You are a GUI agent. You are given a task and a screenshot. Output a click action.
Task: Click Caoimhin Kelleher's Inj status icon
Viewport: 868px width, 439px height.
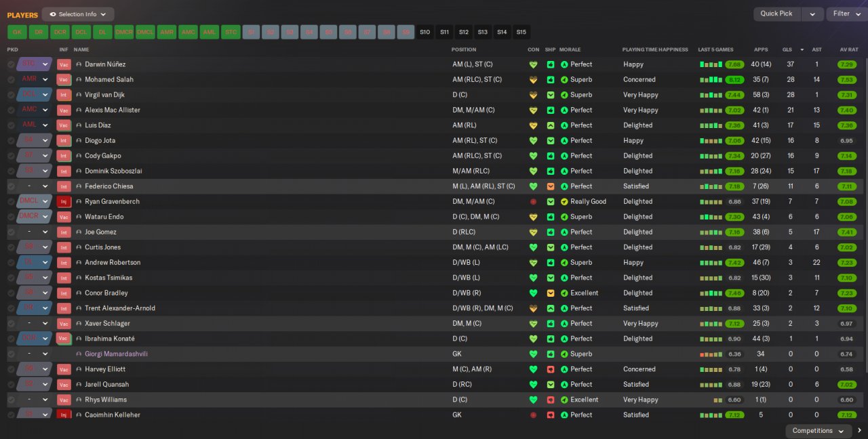[64, 415]
